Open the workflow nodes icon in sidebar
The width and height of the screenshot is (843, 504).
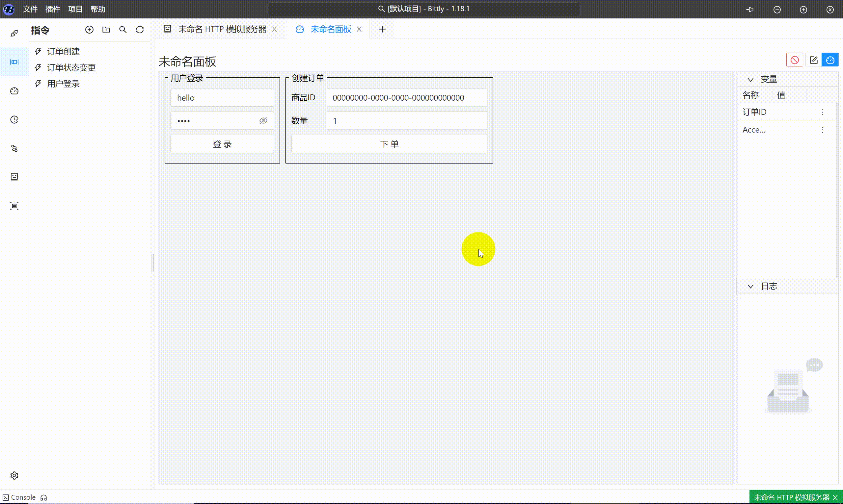(14, 148)
